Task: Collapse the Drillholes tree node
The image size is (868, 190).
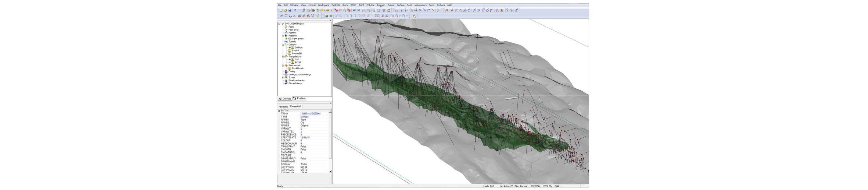Action: pos(283,45)
